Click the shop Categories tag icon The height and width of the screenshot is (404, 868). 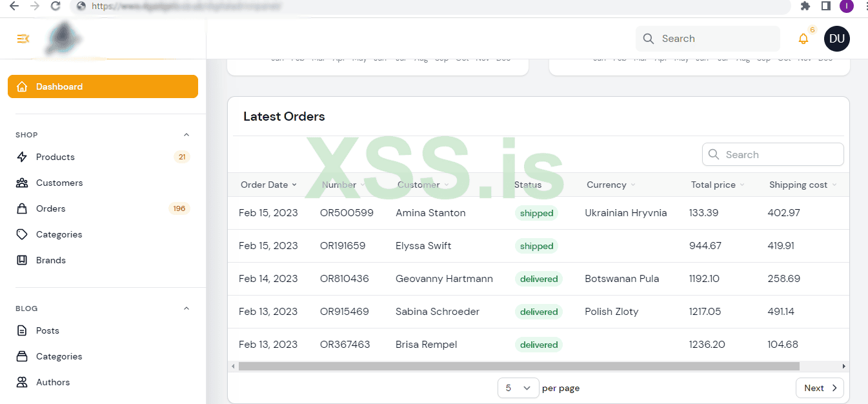coord(22,234)
